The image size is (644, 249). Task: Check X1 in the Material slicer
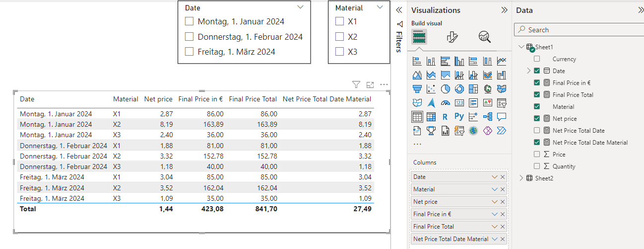pyautogui.click(x=339, y=21)
